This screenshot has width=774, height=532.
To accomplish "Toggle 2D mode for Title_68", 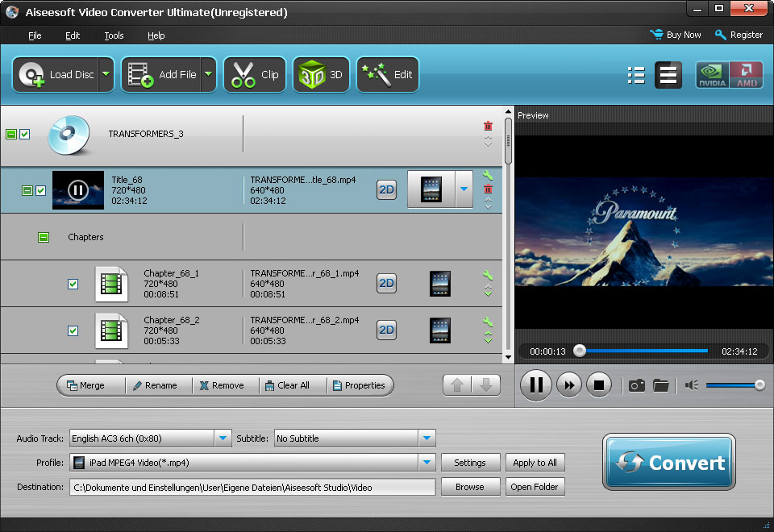I will (x=386, y=190).
